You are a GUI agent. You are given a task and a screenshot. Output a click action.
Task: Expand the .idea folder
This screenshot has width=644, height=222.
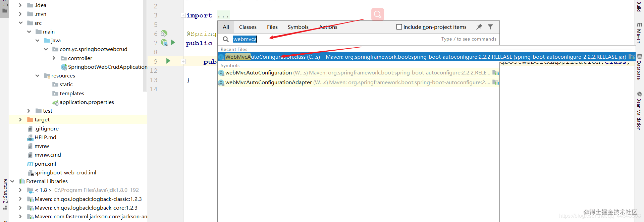20,5
